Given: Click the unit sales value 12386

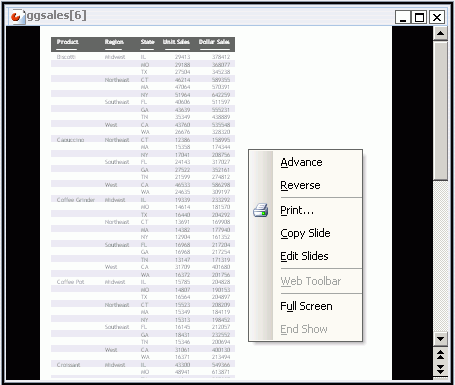Looking at the screenshot, I should 183,140.
